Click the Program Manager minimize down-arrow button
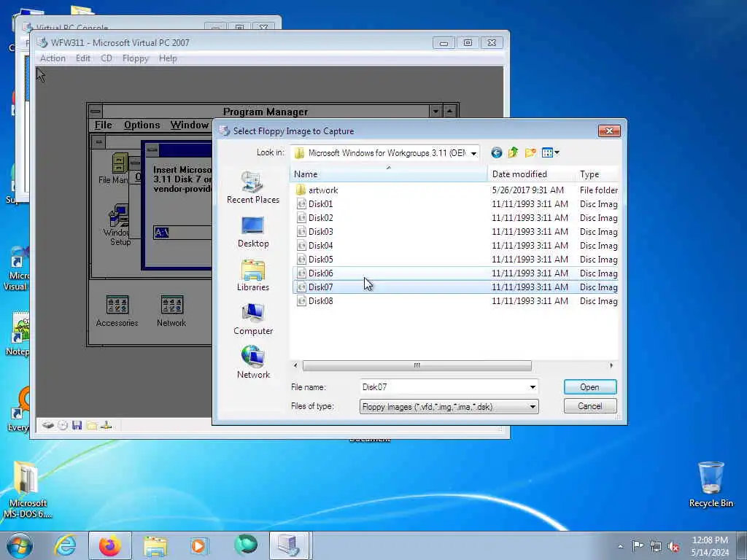Image resolution: width=747 pixels, height=560 pixels. click(436, 112)
